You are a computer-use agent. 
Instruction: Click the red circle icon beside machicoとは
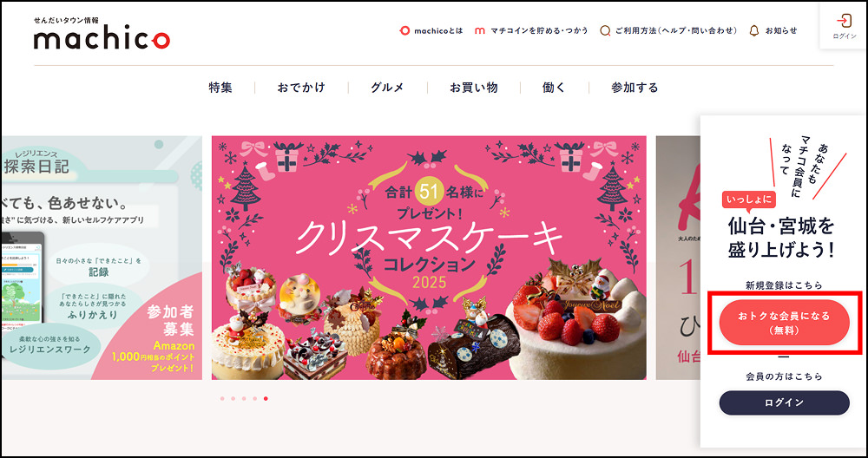pos(404,31)
